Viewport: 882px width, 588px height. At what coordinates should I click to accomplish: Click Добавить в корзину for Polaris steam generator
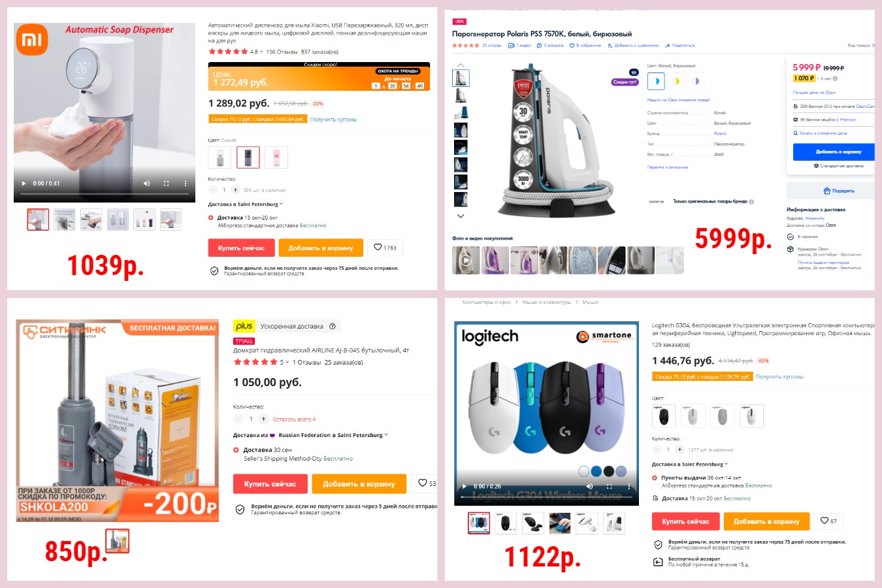pos(834,152)
